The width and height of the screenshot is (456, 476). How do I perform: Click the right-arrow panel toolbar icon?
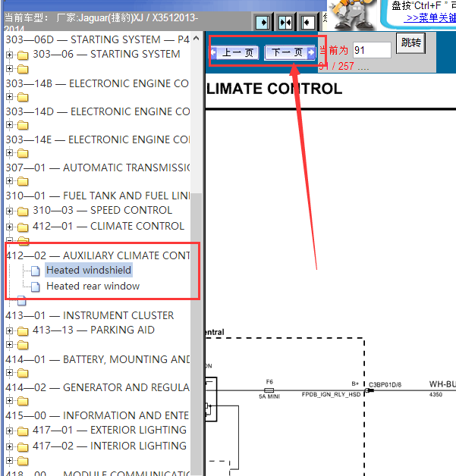pos(263,22)
